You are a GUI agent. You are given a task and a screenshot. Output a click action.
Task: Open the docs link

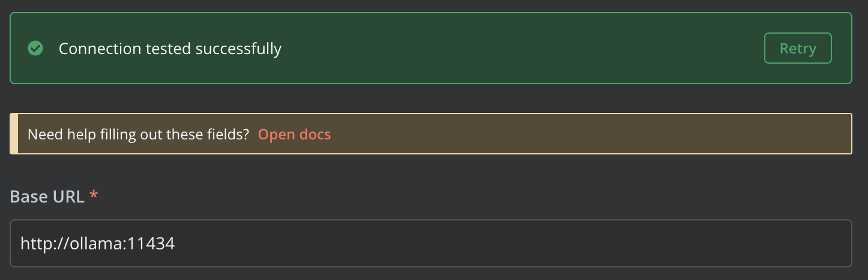(294, 134)
